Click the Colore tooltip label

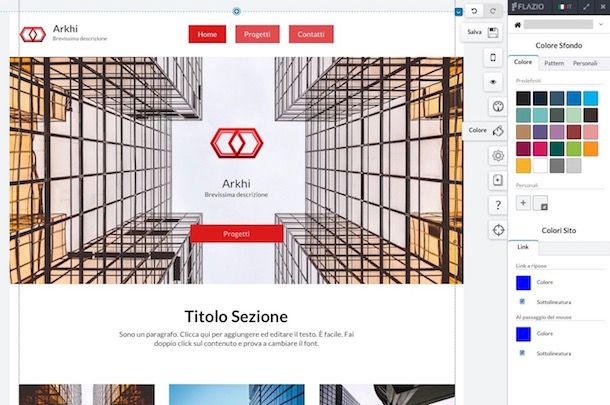[x=477, y=130]
